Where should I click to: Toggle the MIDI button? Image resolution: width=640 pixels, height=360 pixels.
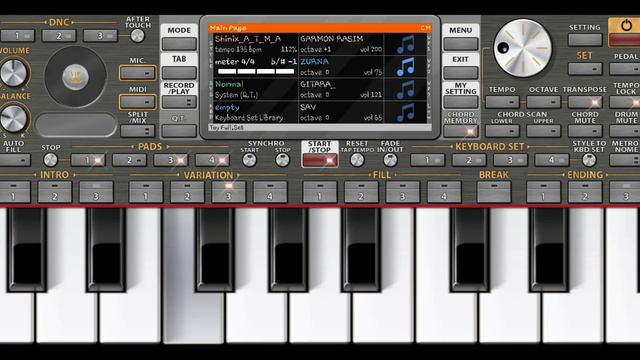pyautogui.click(x=138, y=102)
